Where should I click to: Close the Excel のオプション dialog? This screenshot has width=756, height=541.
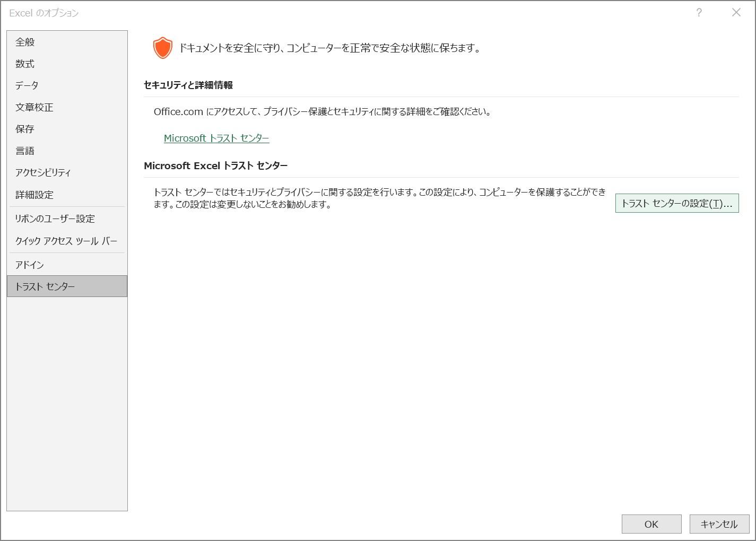tap(736, 13)
